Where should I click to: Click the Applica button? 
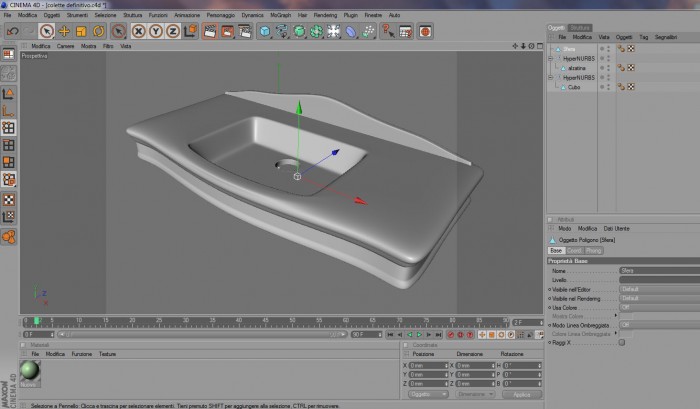pos(521,394)
